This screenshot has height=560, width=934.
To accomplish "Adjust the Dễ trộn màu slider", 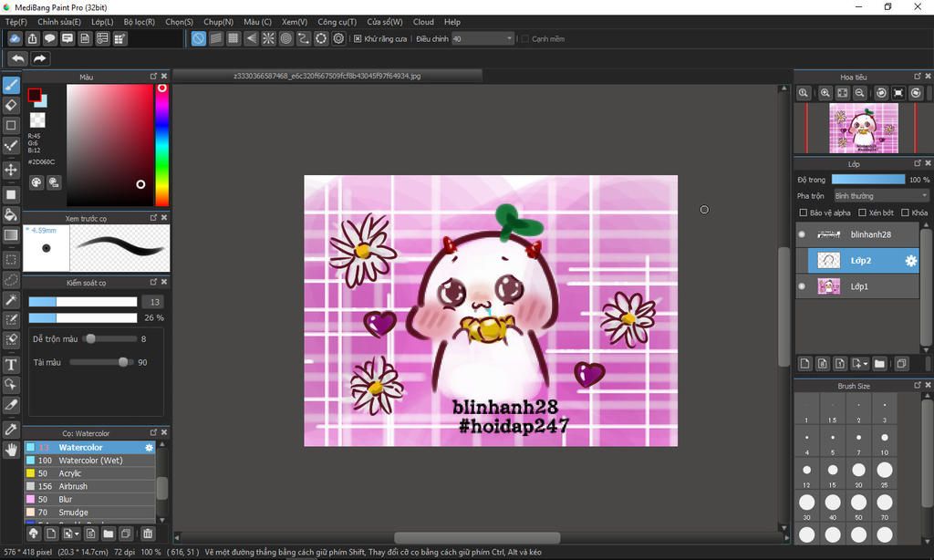I will (109, 339).
